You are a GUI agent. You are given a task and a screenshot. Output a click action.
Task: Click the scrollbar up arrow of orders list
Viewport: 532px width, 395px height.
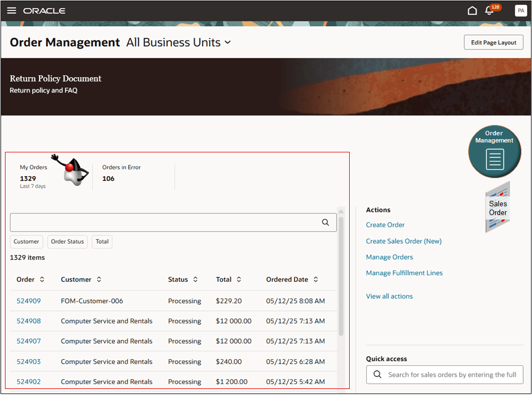pyautogui.click(x=341, y=211)
